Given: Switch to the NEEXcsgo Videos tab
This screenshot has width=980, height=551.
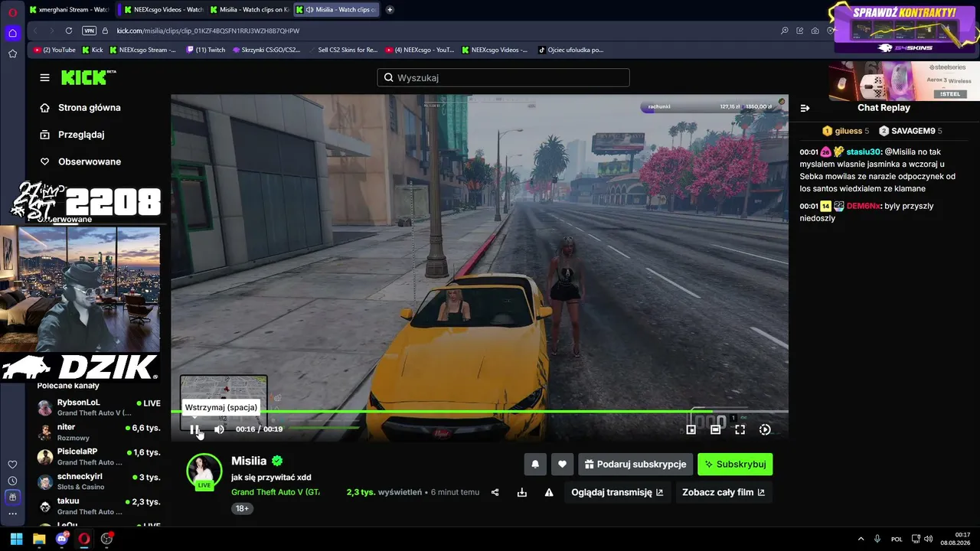Looking at the screenshot, I should (x=162, y=9).
